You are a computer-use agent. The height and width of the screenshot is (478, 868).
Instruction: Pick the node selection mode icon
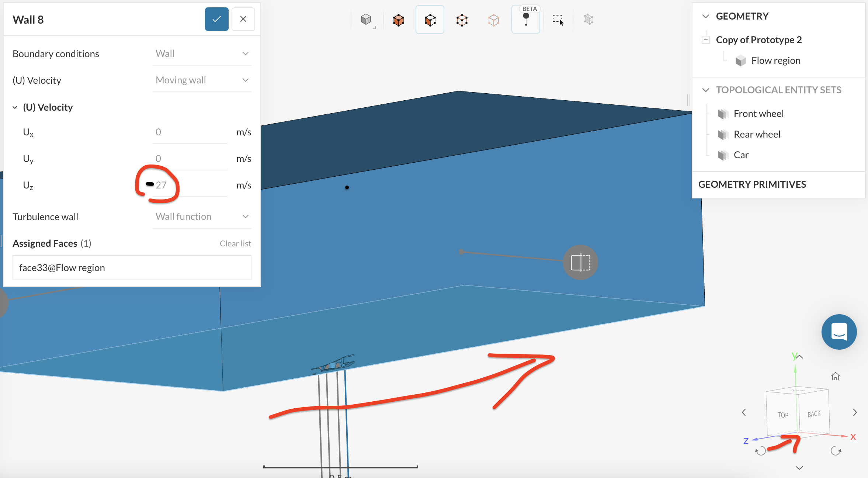tap(493, 20)
